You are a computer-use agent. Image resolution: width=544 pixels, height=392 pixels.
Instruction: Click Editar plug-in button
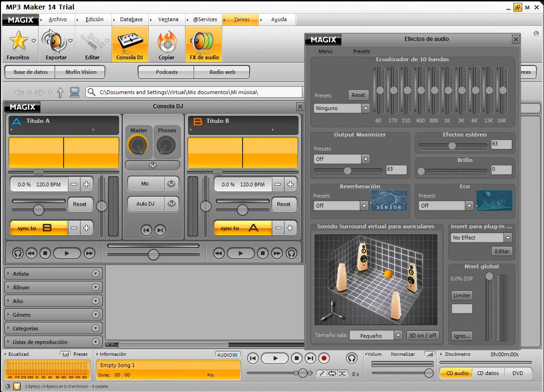click(x=502, y=251)
